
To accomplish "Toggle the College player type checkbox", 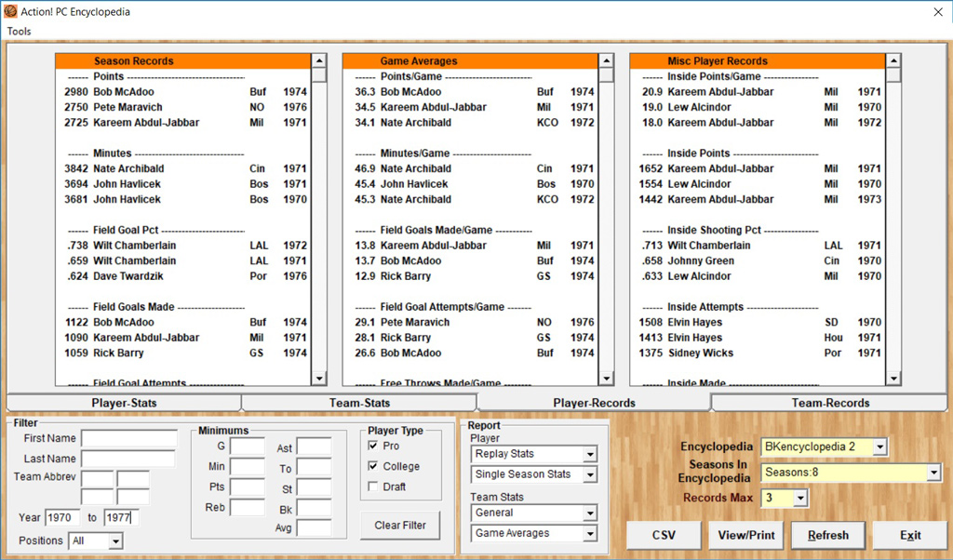I will coord(373,467).
